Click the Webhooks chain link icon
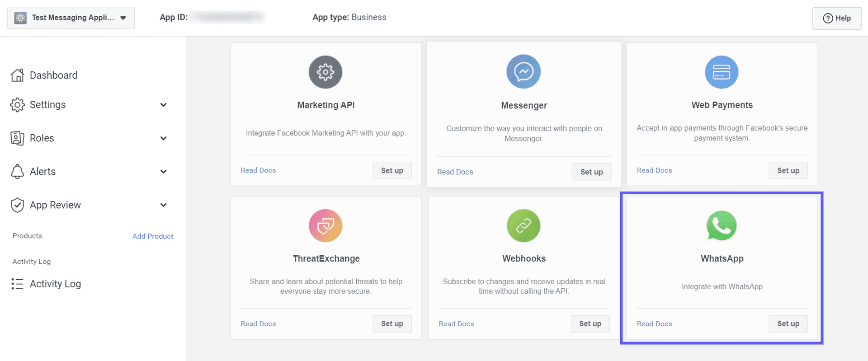The height and width of the screenshot is (361, 868). coord(524,225)
